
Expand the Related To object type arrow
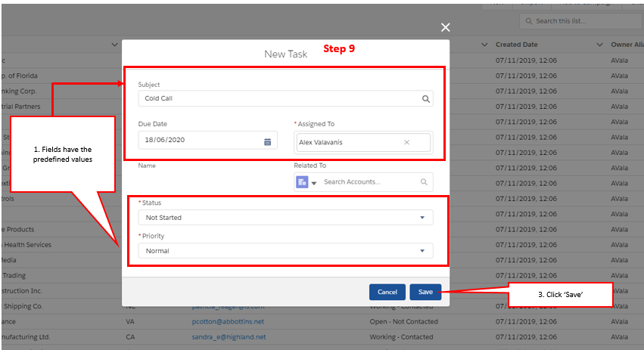click(x=314, y=183)
